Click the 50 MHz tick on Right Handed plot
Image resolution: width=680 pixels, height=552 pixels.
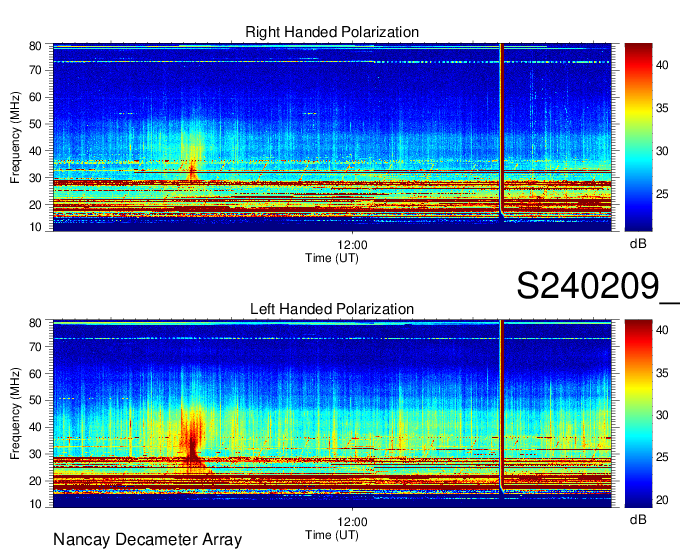click(35, 124)
